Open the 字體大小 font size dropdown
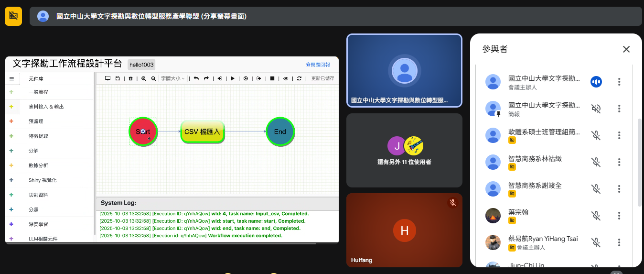644x274 pixels. (172, 78)
